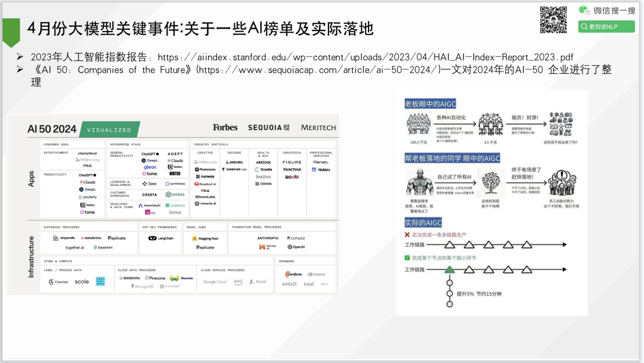Click the 帮老板落地的同学 眼中的AIGC heading
The height and width of the screenshot is (363, 644).
tap(453, 158)
